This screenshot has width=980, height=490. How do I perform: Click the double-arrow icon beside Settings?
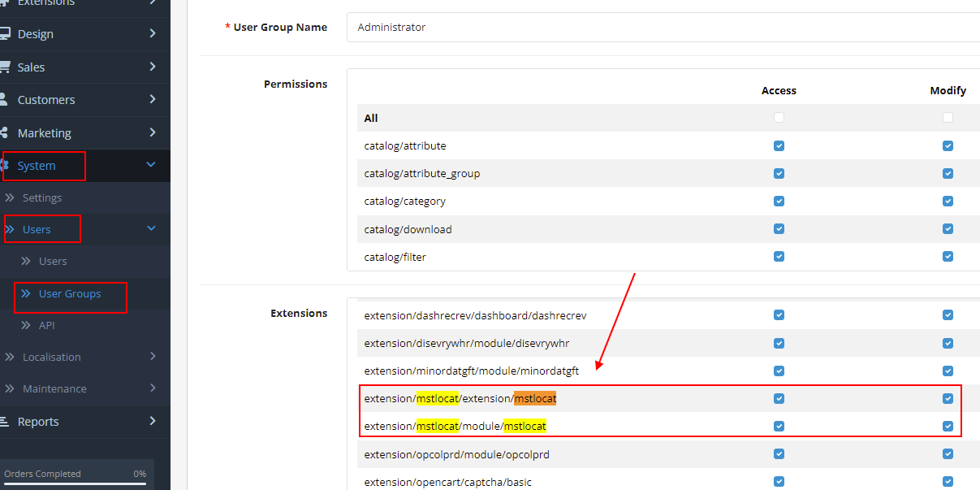tap(10, 197)
